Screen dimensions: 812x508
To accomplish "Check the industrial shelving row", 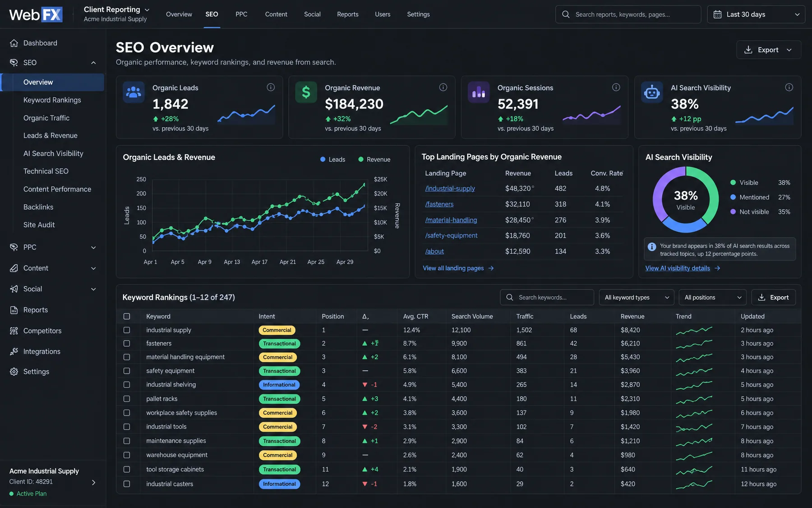I will pyautogui.click(x=127, y=385).
